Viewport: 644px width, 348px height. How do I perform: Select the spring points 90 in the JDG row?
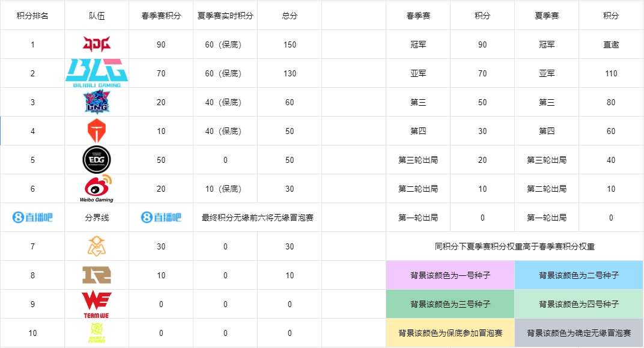[x=161, y=44]
